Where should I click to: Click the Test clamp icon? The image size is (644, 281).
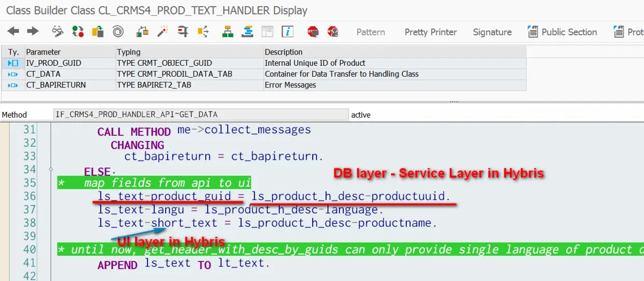tap(183, 32)
